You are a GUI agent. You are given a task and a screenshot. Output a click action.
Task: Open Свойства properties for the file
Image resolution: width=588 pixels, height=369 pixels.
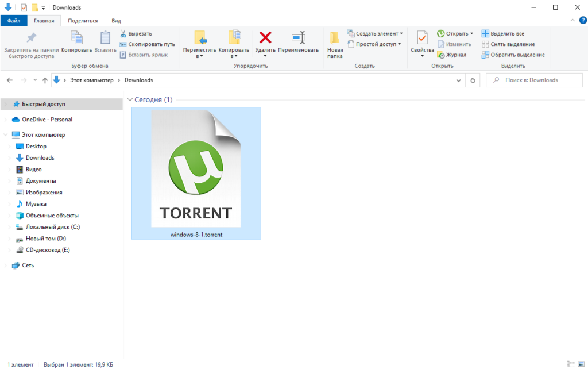pyautogui.click(x=422, y=39)
